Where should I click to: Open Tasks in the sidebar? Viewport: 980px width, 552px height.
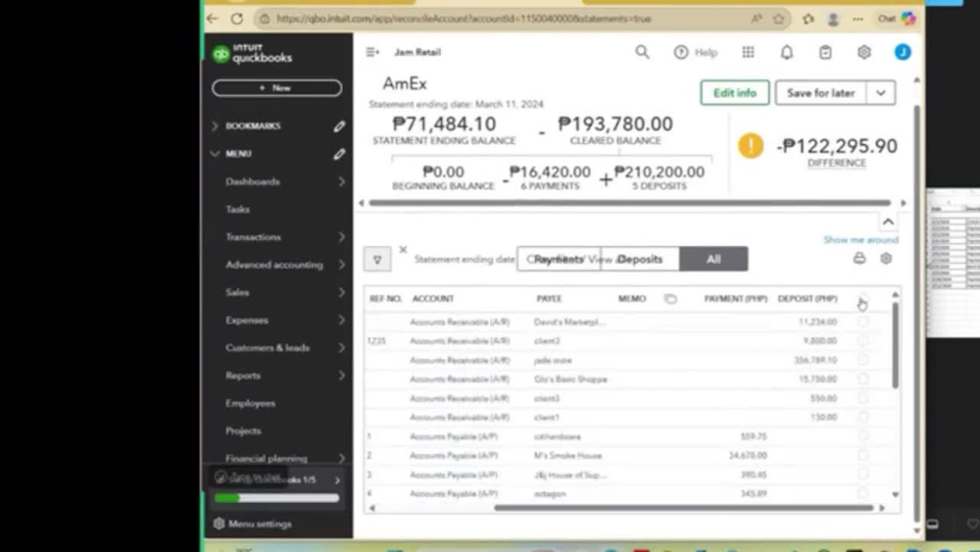coord(237,210)
